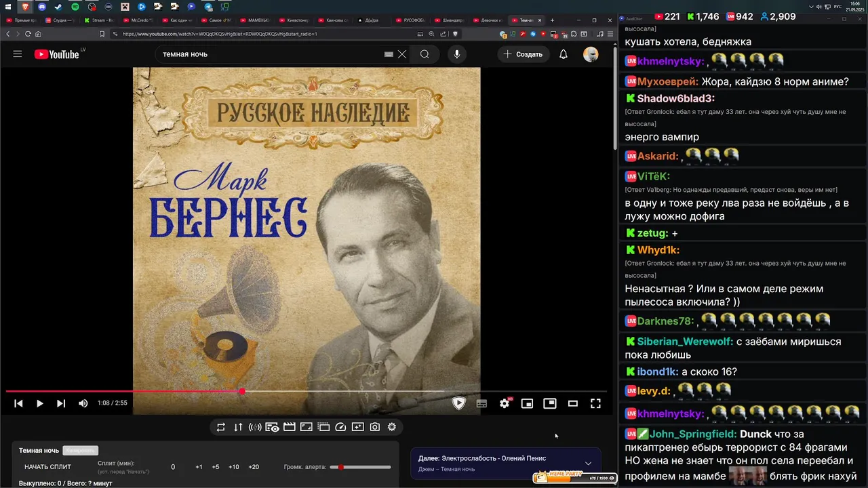Enter fullscreen mode
Image resolution: width=868 pixels, height=488 pixels.
[x=595, y=403]
